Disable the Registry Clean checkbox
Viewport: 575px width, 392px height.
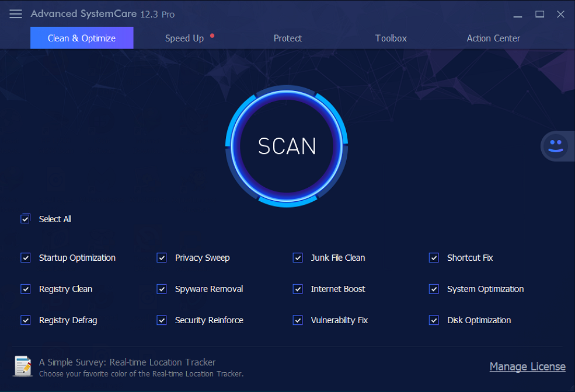tap(26, 289)
